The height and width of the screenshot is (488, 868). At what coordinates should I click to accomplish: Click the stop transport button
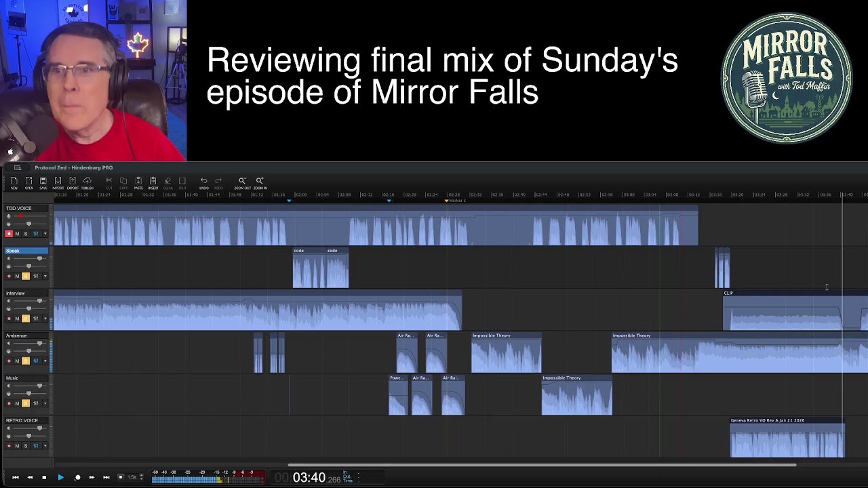(44, 478)
